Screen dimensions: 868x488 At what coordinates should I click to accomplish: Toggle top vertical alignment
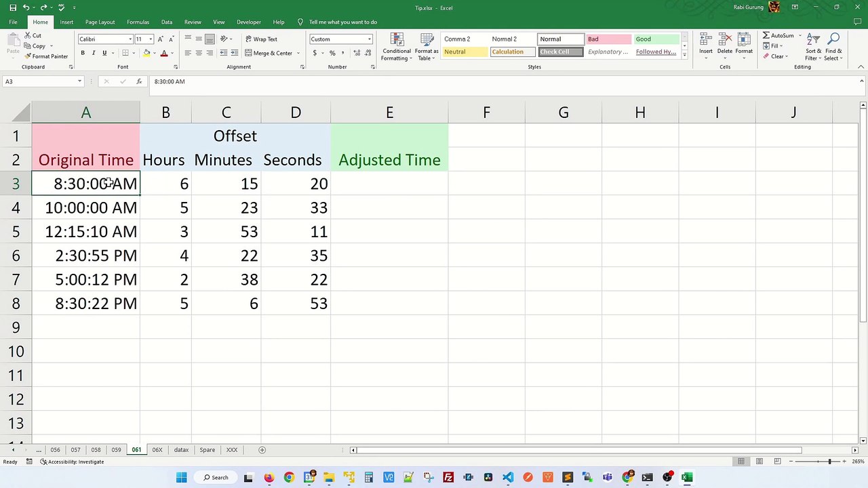[x=188, y=39]
